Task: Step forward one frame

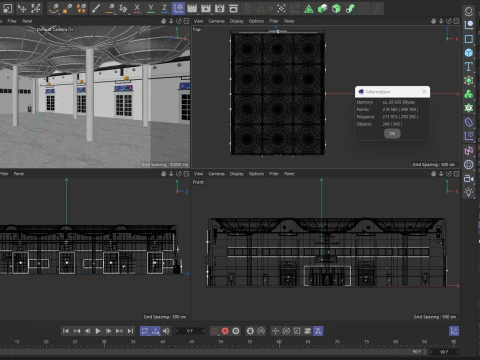Action: 109,331
